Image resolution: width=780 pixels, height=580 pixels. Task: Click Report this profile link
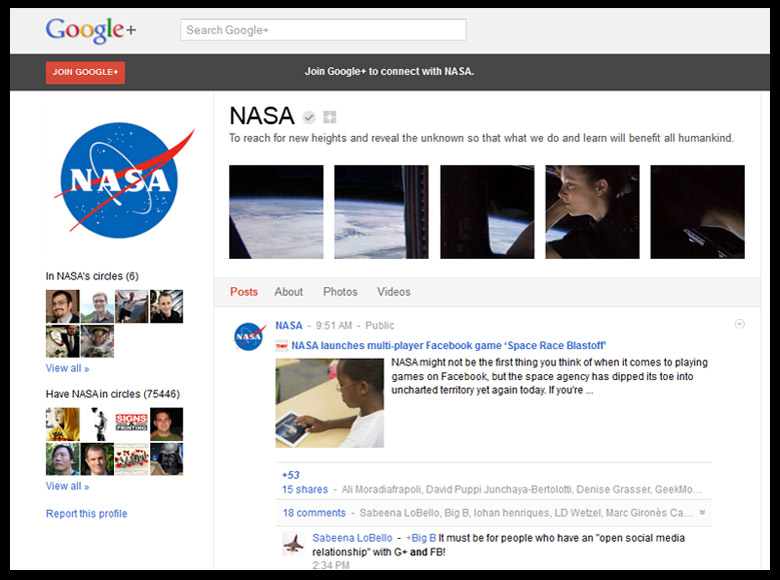click(87, 514)
